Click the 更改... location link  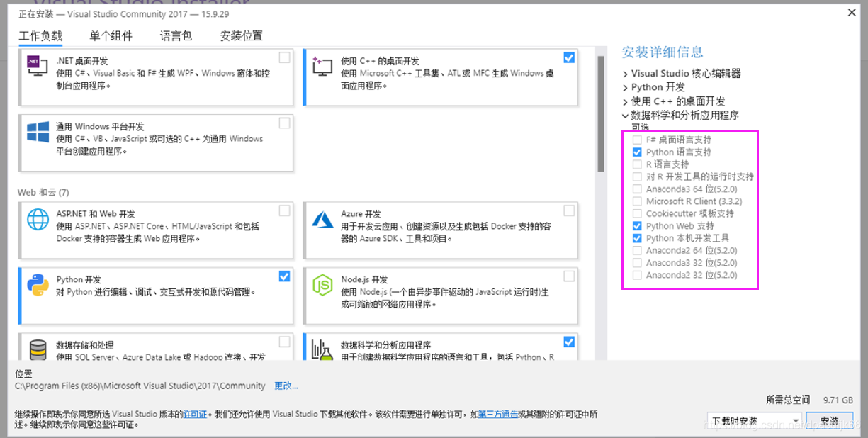coord(286,386)
